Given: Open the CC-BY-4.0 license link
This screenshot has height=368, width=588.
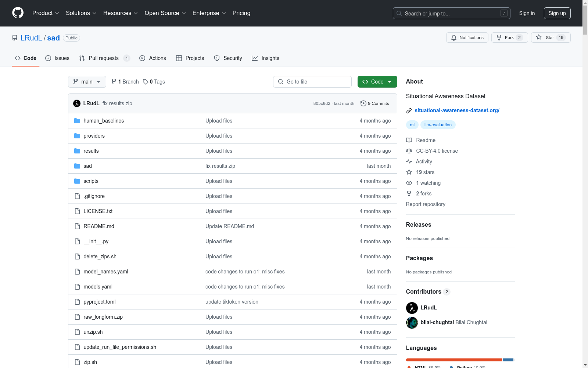Looking at the screenshot, I should pyautogui.click(x=437, y=151).
